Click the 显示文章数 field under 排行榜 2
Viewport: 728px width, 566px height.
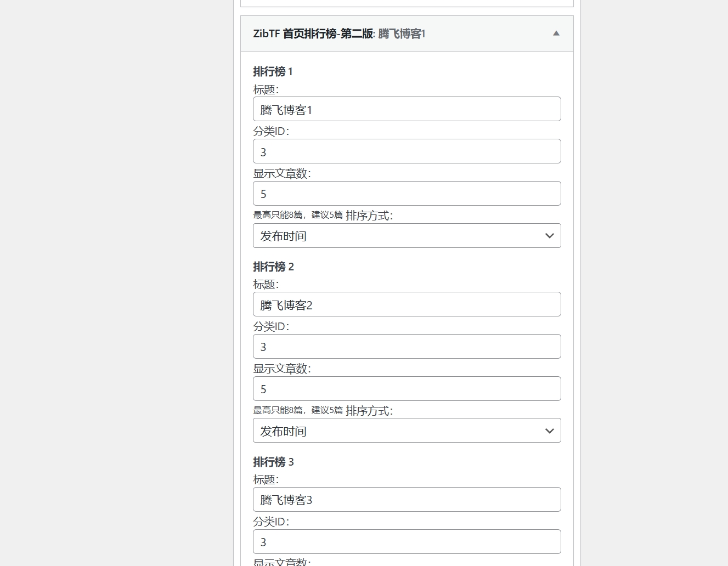pos(407,388)
